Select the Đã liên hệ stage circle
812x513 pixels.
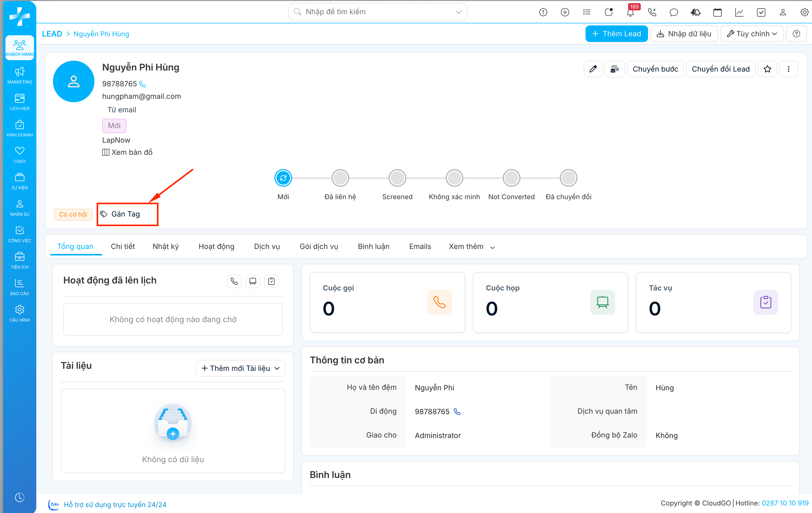[x=340, y=178]
